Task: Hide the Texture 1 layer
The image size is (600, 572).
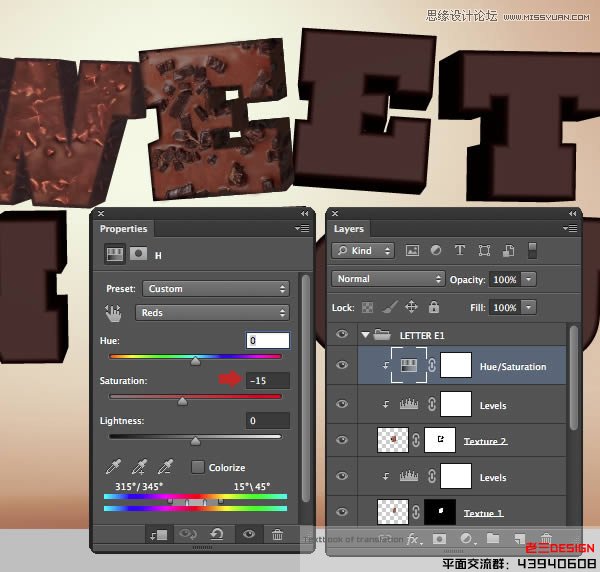Action: coord(342,512)
